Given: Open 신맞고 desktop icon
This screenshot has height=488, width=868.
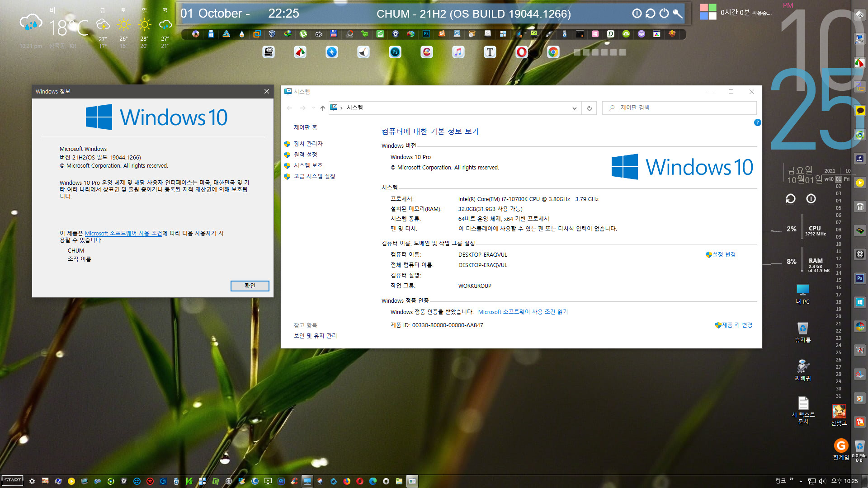Looking at the screenshot, I should [x=839, y=415].
